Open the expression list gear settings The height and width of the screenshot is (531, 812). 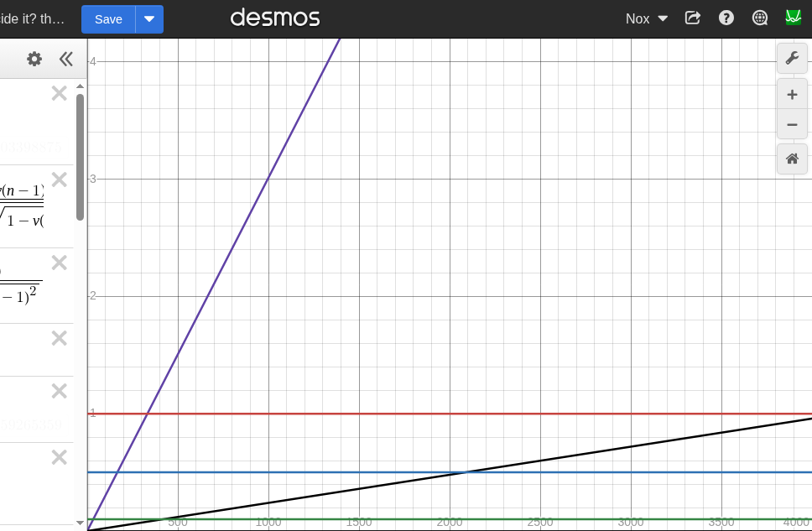[34, 59]
